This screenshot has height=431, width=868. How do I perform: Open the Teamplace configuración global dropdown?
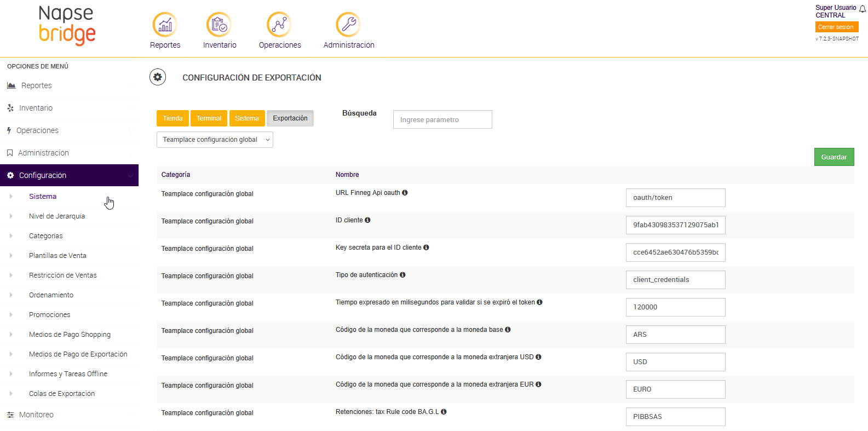pyautogui.click(x=215, y=140)
